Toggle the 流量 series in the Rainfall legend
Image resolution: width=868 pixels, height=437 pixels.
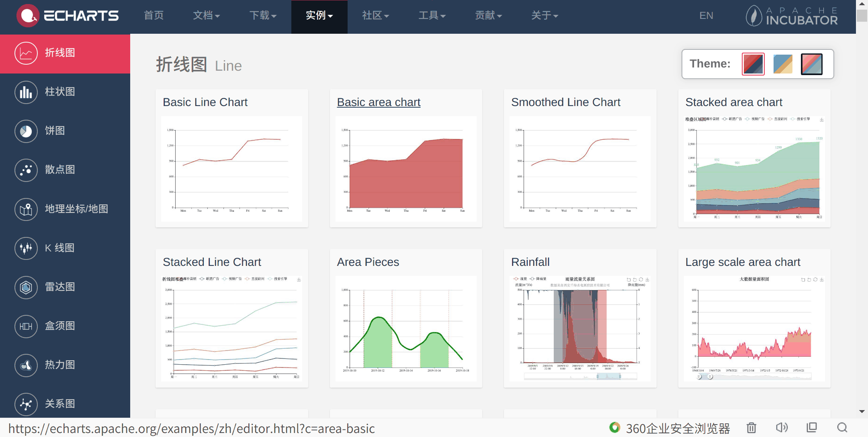(x=520, y=279)
